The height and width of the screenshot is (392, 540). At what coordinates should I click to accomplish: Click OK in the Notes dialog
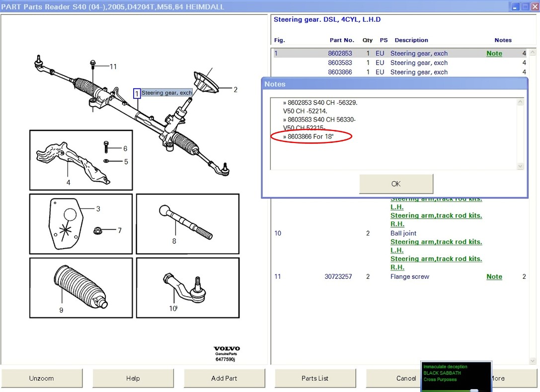(396, 184)
